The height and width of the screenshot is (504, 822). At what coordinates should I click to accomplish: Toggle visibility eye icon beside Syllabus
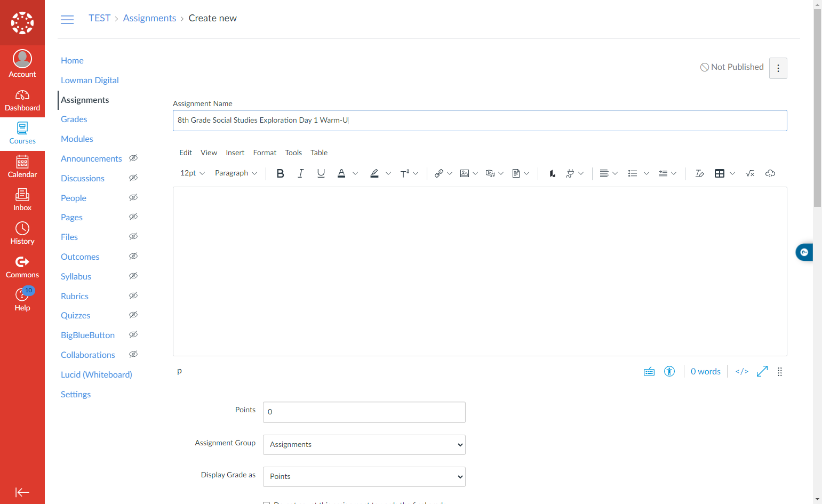tap(133, 276)
